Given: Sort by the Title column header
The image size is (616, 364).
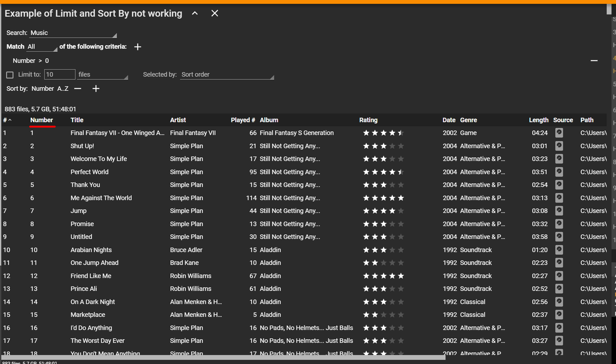Looking at the screenshot, I should (x=77, y=120).
